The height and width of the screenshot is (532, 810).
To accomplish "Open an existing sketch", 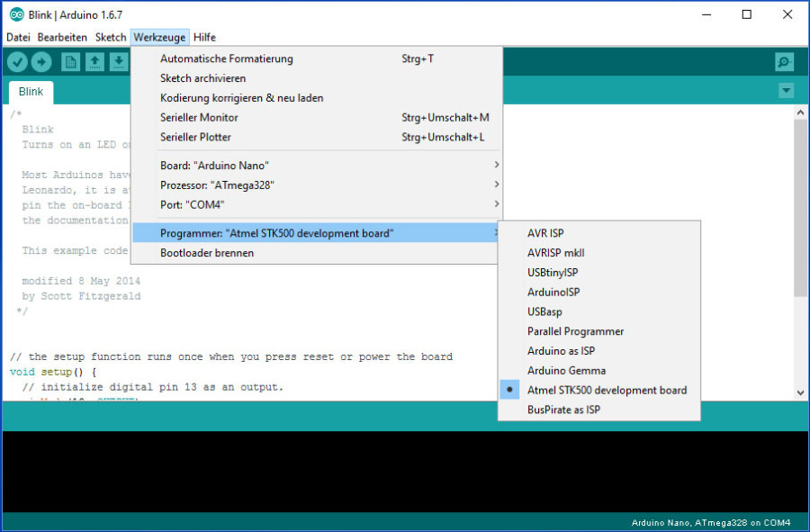I will coord(94,61).
